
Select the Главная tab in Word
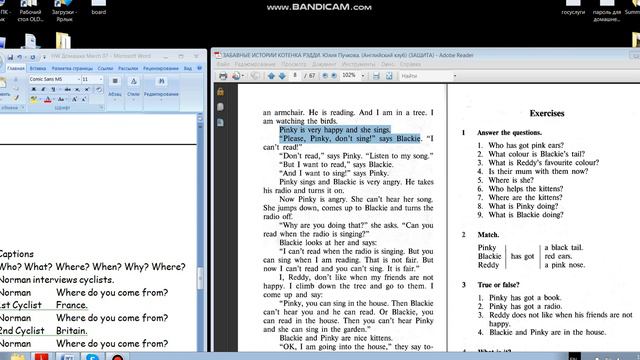[x=16, y=68]
